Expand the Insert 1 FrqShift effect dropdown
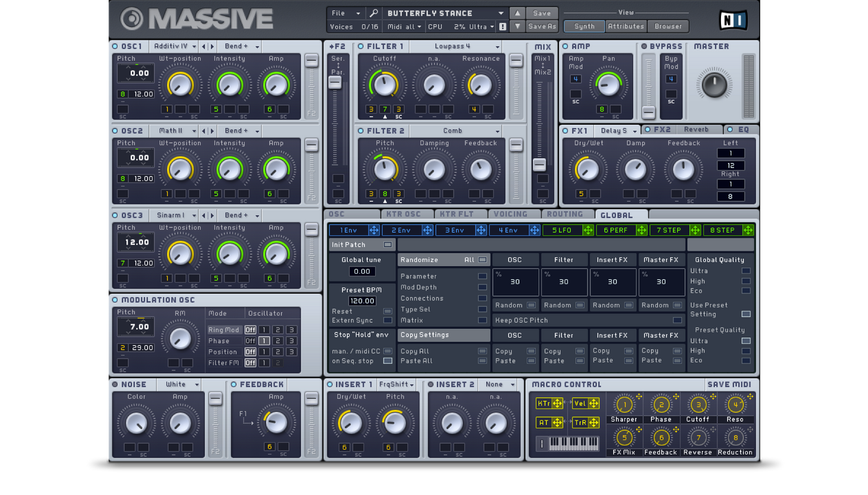The image size is (868, 495). tap(396, 385)
